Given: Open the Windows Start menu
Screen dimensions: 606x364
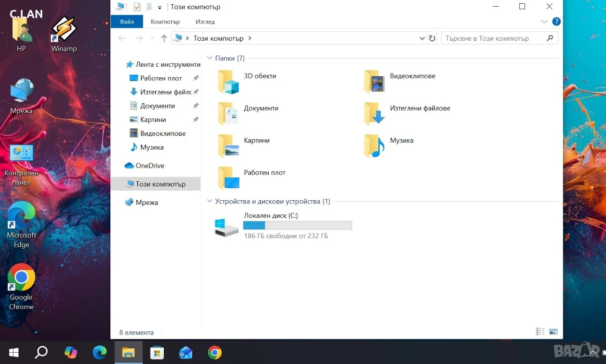Looking at the screenshot, I should click(x=14, y=353).
